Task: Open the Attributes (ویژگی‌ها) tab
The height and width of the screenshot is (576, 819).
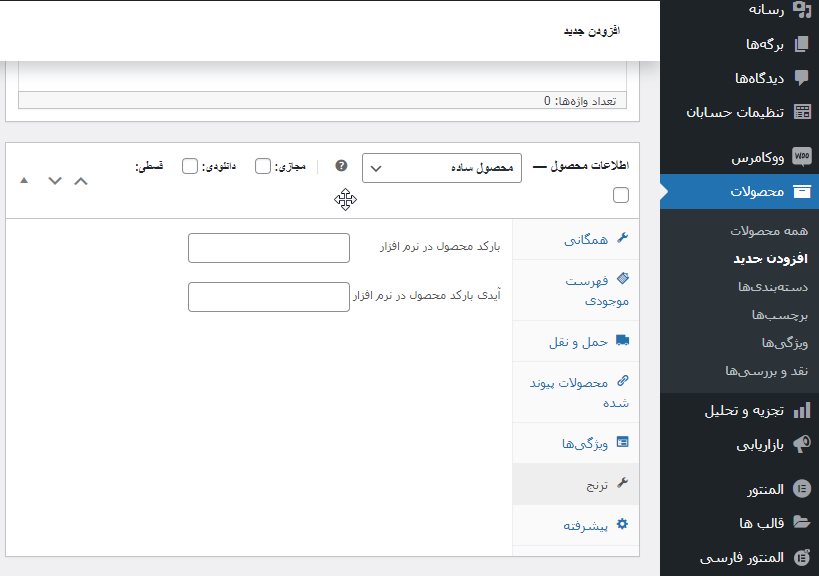Action: pyautogui.click(x=576, y=443)
